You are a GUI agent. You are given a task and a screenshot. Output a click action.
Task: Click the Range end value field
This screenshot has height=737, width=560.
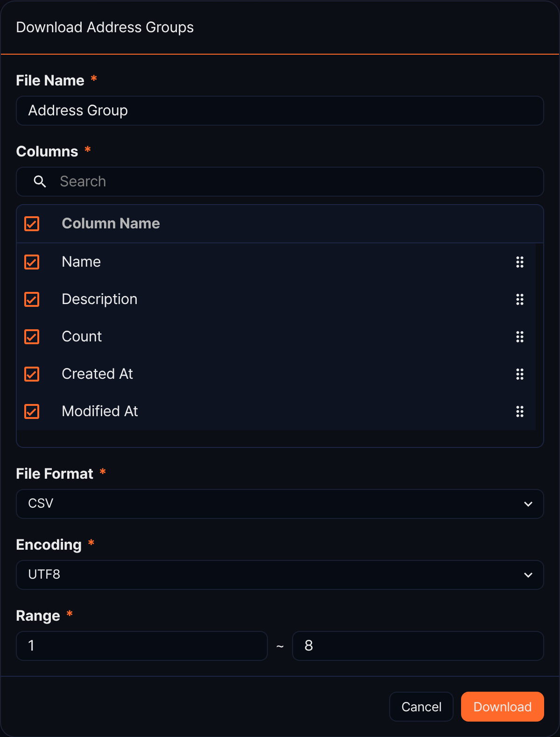[x=418, y=646]
